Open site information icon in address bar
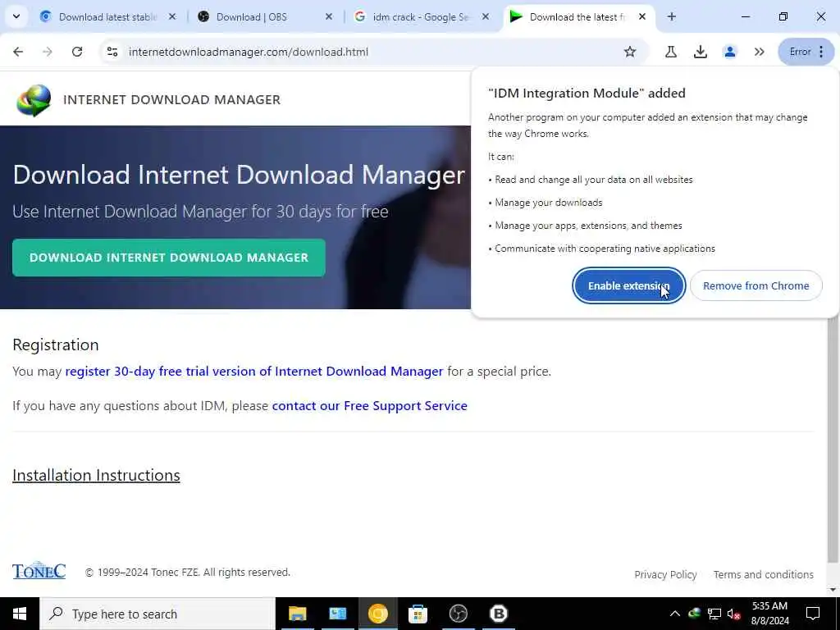The width and height of the screenshot is (840, 630). pos(112,52)
